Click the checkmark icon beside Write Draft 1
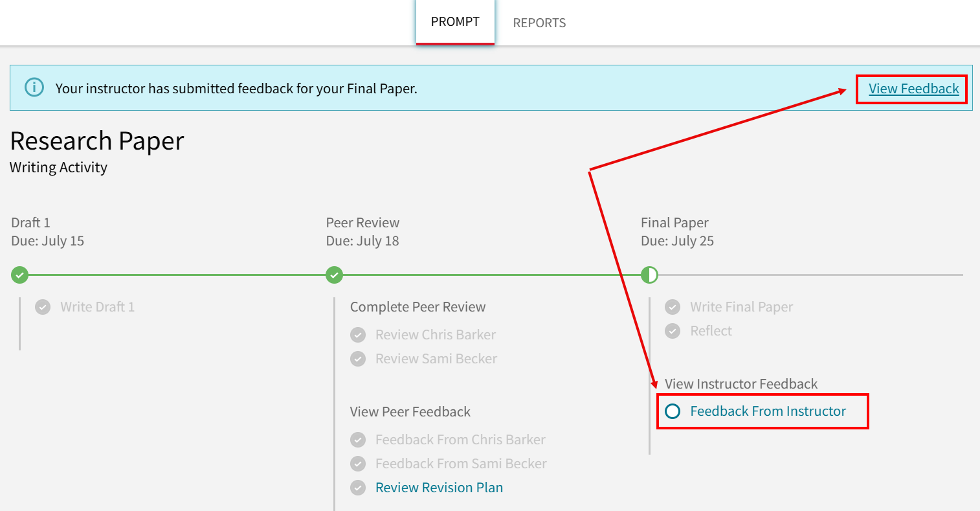The image size is (980, 511). 43,307
